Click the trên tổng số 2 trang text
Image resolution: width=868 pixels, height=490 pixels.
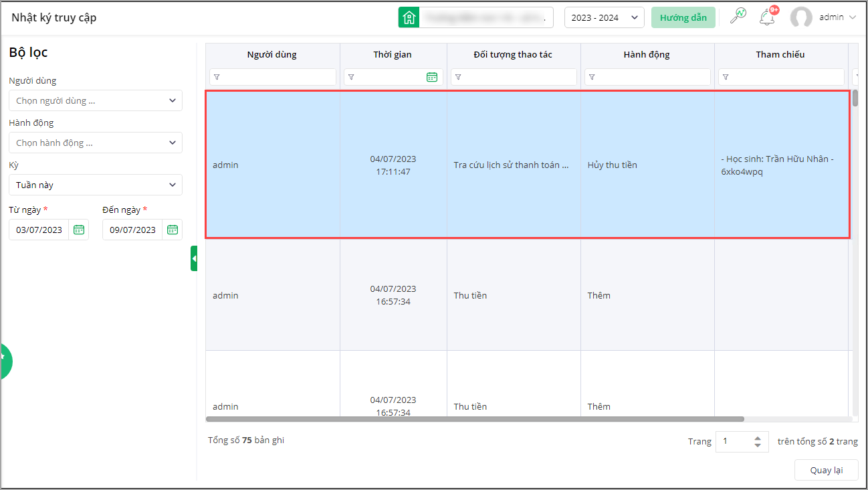tap(818, 442)
